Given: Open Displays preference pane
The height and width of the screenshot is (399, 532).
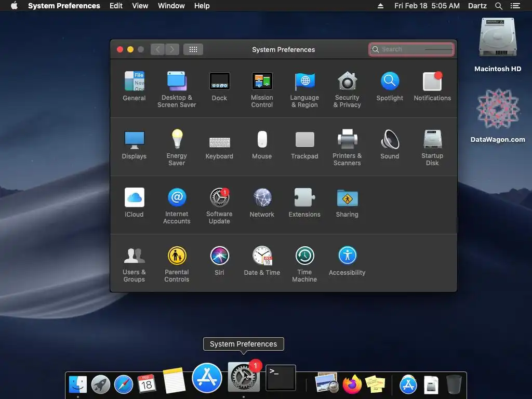Looking at the screenshot, I should pos(134,144).
